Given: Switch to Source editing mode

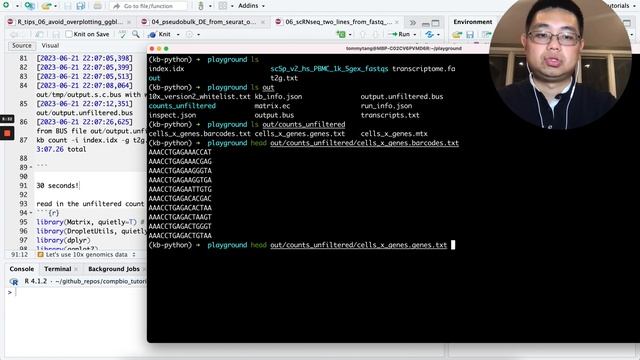Looking at the screenshot, I should click(x=22, y=46).
